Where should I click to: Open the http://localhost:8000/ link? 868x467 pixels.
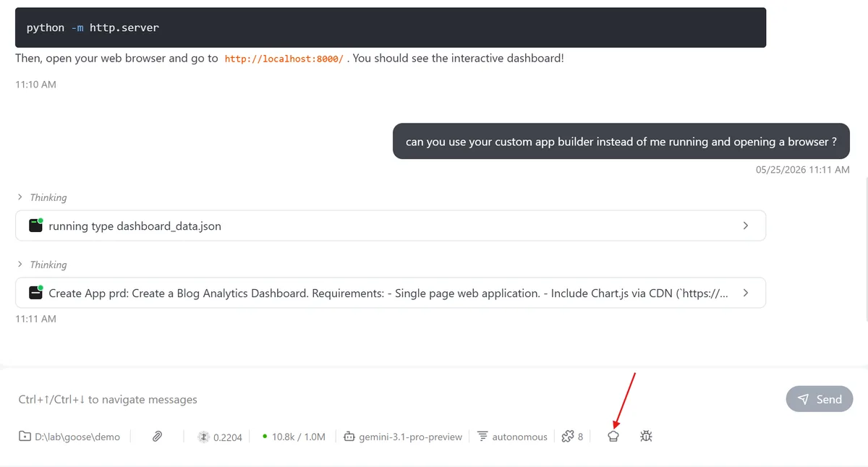pyautogui.click(x=284, y=59)
